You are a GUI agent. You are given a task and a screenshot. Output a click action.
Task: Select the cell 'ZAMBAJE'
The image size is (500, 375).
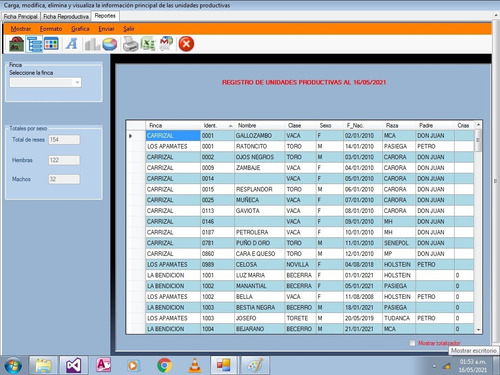[x=259, y=168]
